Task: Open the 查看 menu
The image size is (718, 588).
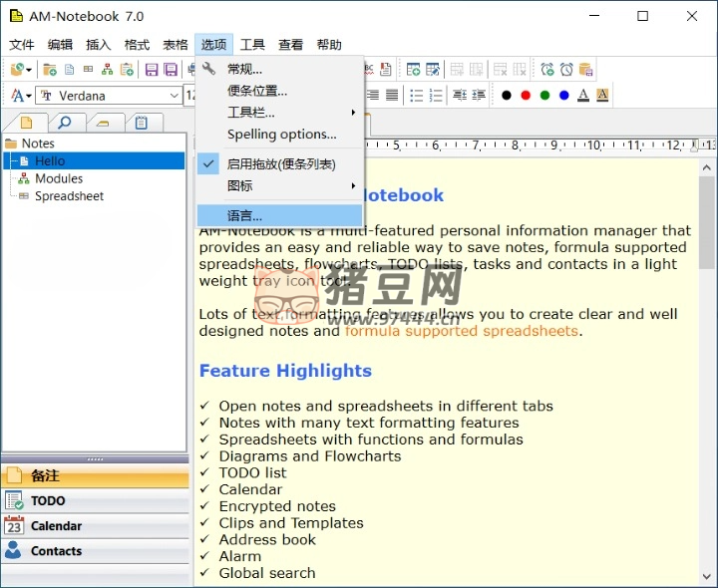Action: point(291,45)
